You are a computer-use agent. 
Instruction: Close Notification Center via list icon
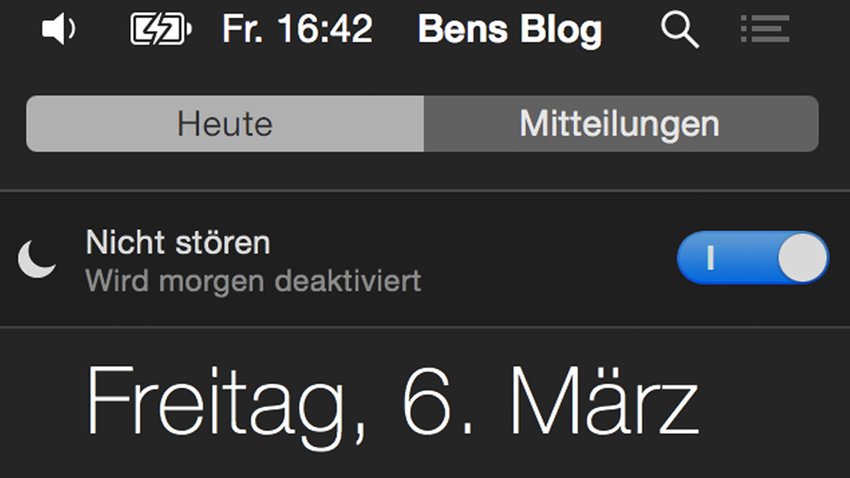765,29
